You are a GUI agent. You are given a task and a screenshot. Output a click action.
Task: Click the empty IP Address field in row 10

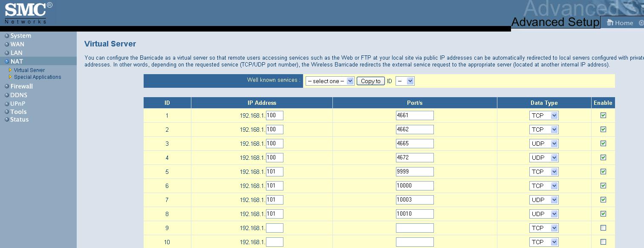click(x=274, y=242)
